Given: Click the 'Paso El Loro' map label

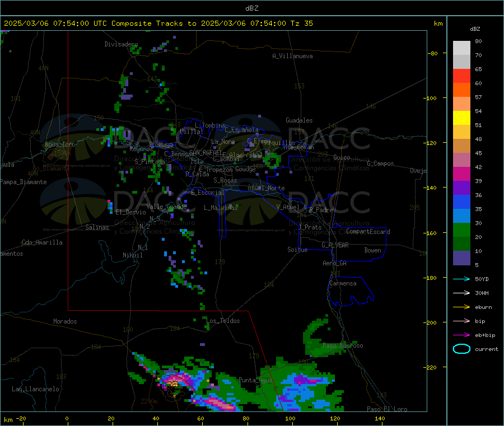Looking at the screenshot, I should pyautogui.click(x=388, y=409).
